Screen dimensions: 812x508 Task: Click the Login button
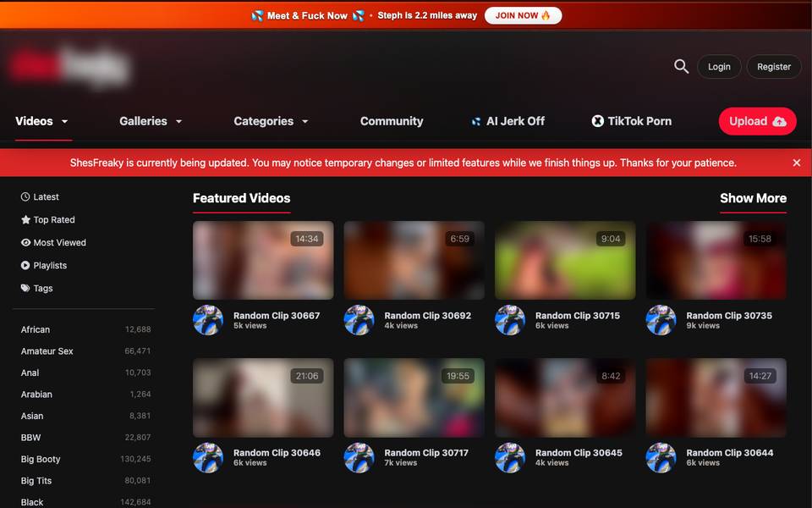[719, 66]
